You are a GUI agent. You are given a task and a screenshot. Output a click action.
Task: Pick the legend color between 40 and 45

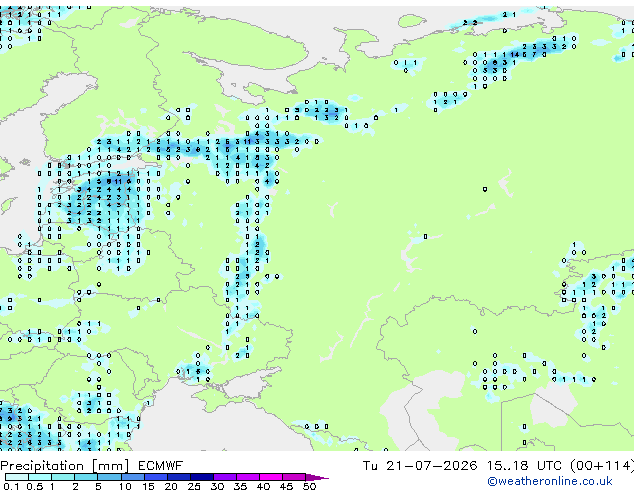[271, 477]
